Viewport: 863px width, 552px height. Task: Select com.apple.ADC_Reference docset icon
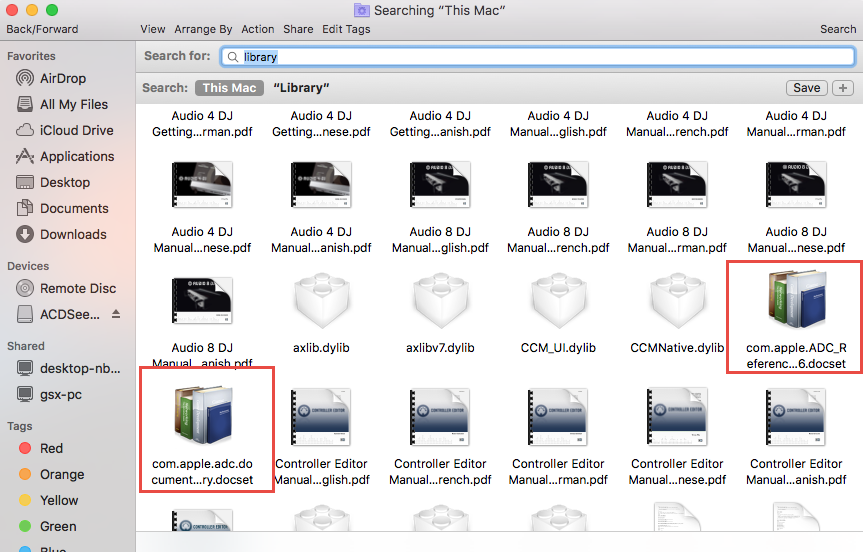794,300
